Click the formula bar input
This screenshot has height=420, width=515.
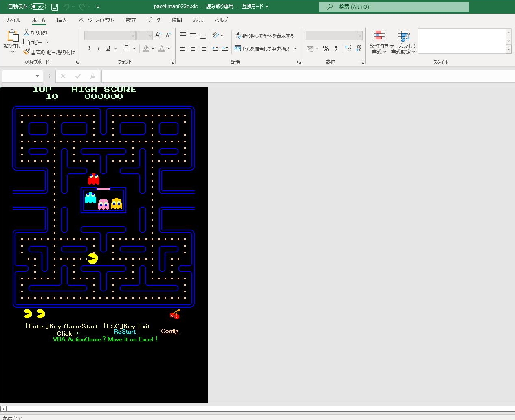[308, 76]
